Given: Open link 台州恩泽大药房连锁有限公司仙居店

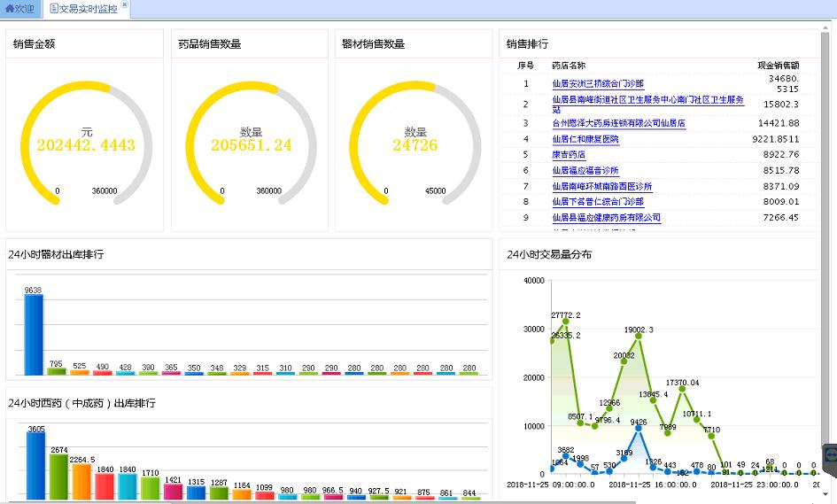Looking at the screenshot, I should (x=619, y=123).
